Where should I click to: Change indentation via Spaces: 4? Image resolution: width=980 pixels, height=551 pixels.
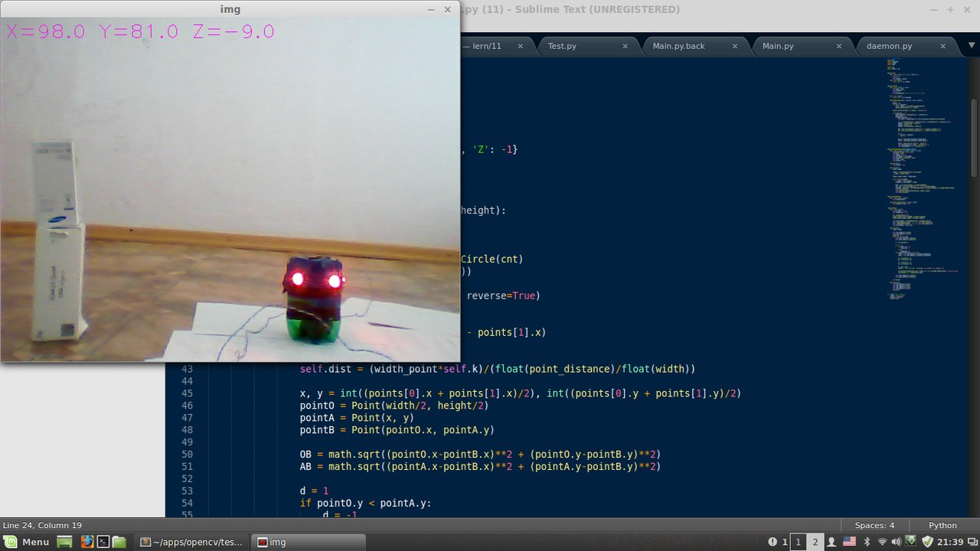pyautogui.click(x=874, y=525)
